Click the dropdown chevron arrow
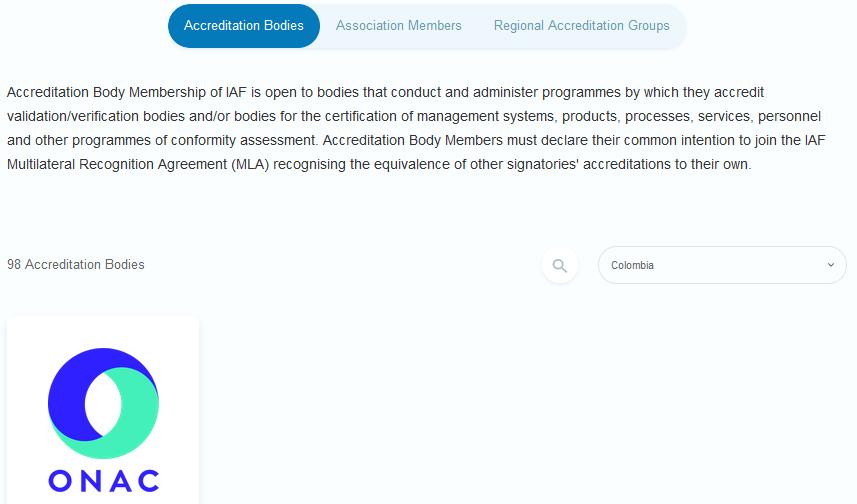The image size is (857, 504). point(830,265)
